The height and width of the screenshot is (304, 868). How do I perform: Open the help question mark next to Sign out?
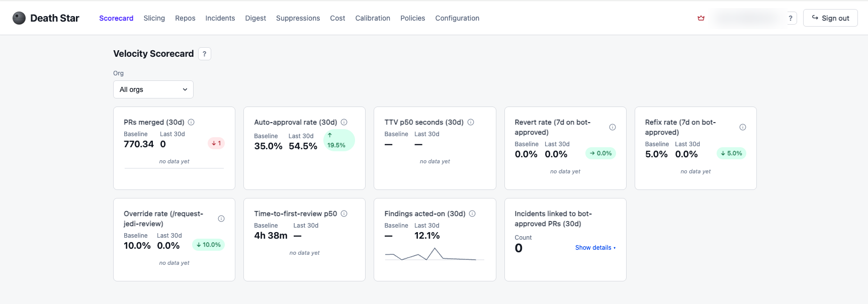pyautogui.click(x=791, y=18)
